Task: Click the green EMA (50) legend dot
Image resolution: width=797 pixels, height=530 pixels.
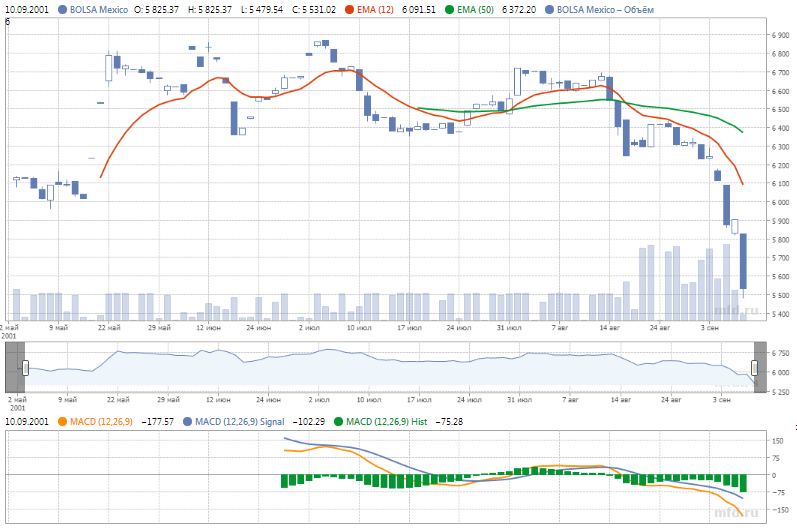Action: tap(449, 10)
